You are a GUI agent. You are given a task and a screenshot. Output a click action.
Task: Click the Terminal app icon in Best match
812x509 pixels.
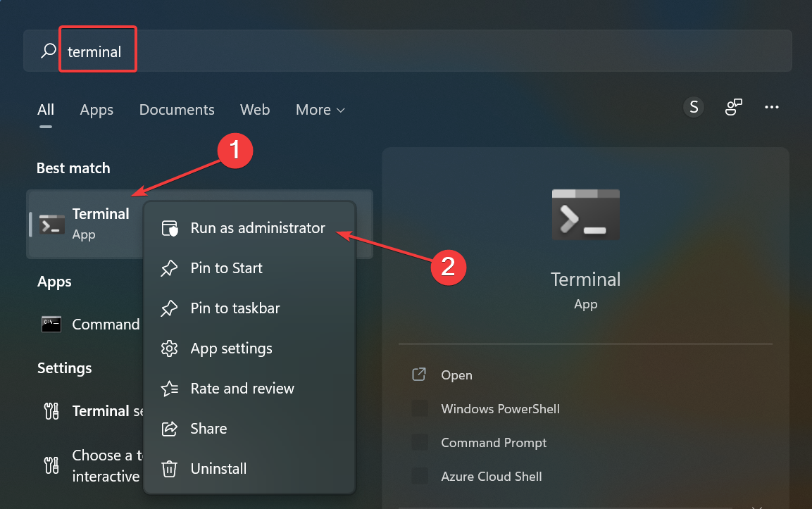[x=52, y=224]
